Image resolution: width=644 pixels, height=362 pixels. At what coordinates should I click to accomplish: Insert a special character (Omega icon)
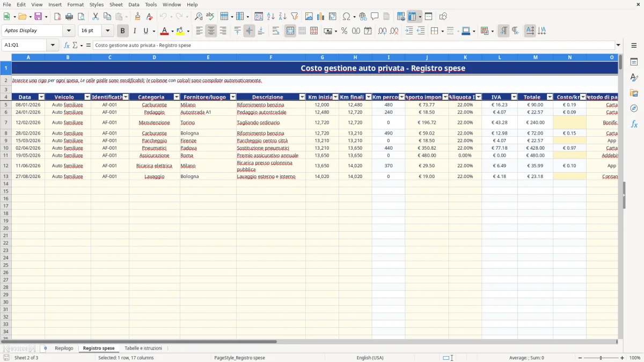point(346,17)
